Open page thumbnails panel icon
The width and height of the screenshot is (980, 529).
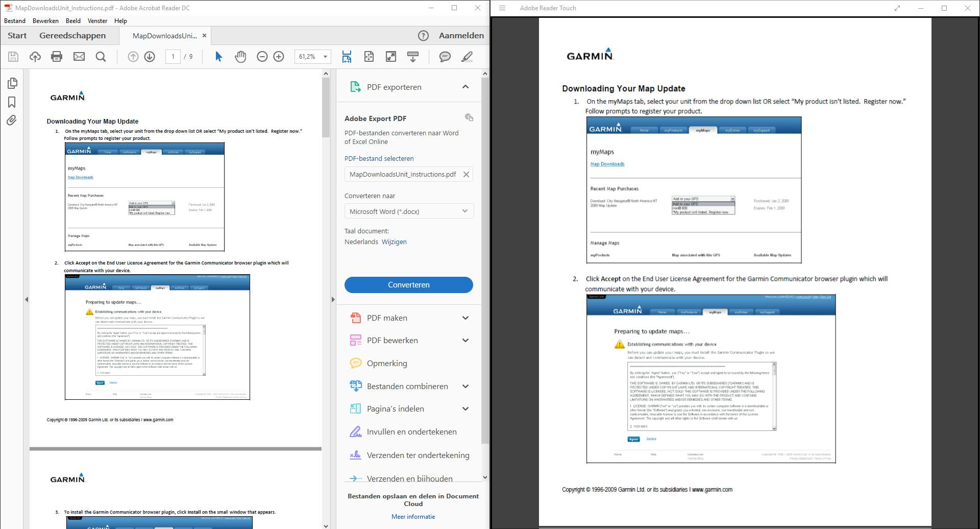(12, 83)
